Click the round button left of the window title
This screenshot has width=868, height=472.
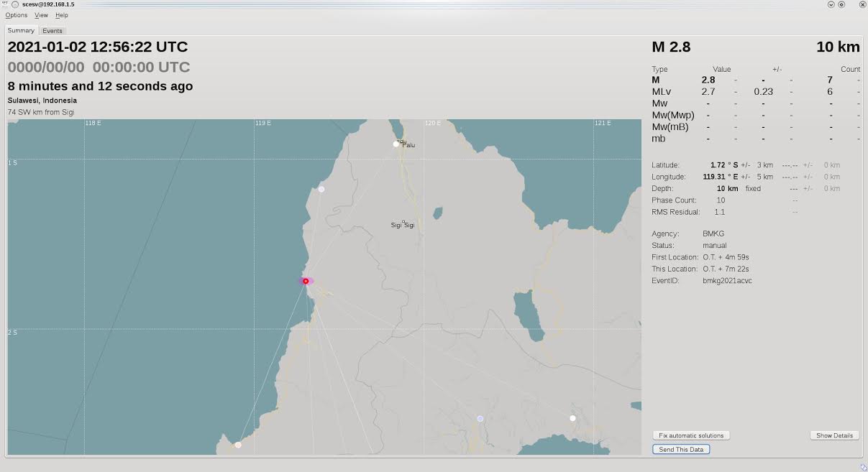[x=15, y=4]
